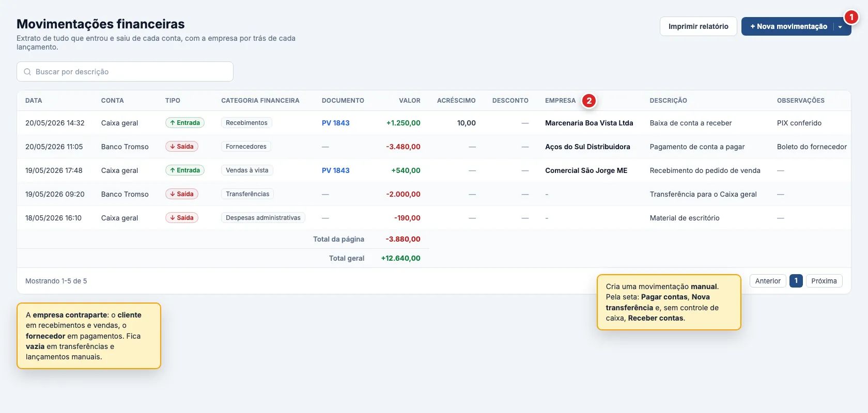Click the value '+1.250,00'
This screenshot has height=413, width=868.
click(x=404, y=123)
